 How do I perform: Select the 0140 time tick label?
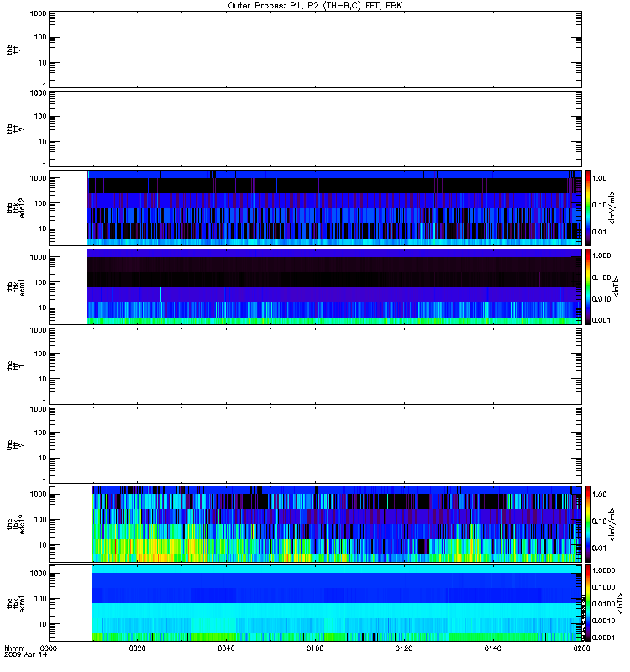click(493, 648)
